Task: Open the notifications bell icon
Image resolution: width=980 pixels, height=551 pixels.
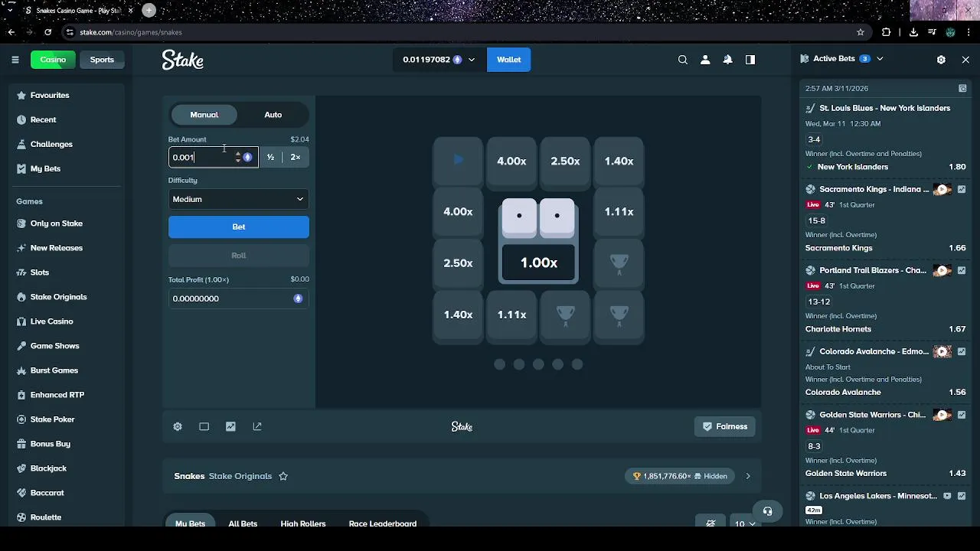Action: click(x=728, y=60)
